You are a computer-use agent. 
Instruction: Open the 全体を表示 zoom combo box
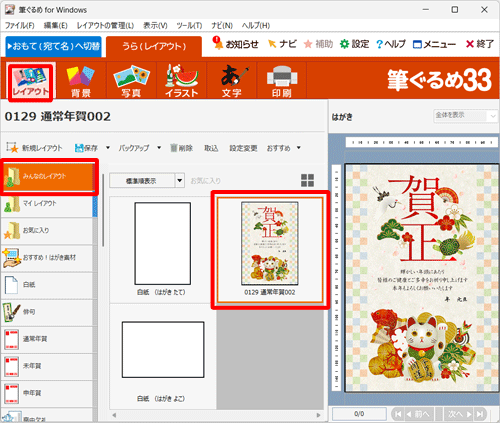tap(465, 116)
